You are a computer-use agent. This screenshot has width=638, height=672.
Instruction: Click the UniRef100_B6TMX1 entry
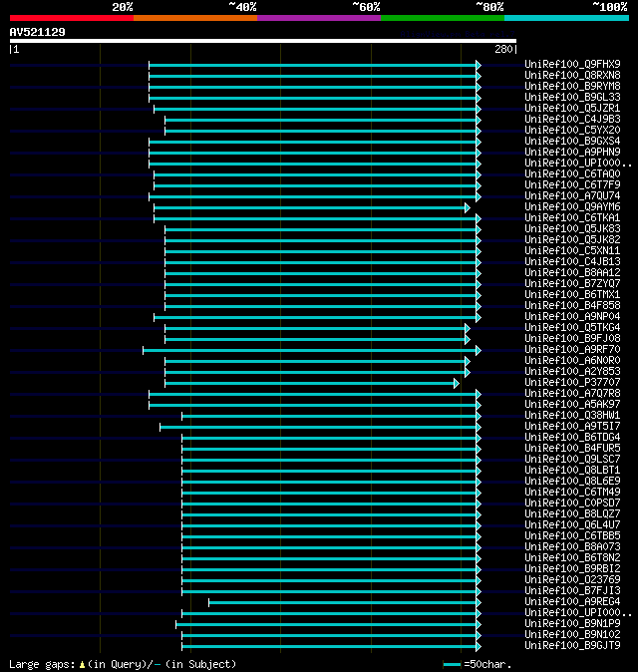[x=572, y=295]
